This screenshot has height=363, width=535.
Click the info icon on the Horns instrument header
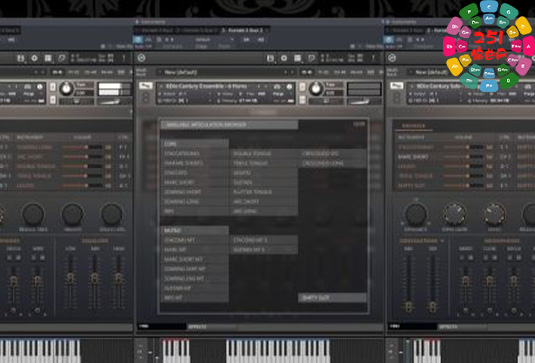click(289, 87)
